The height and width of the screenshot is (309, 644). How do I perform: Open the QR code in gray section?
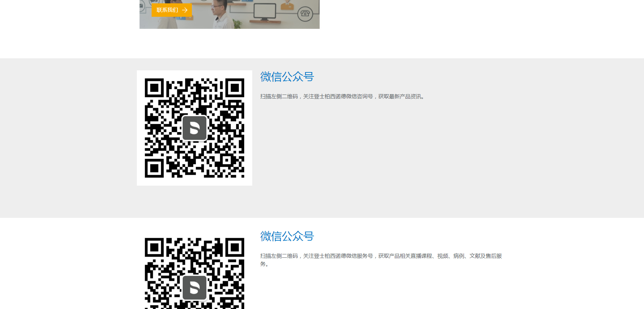195,128
